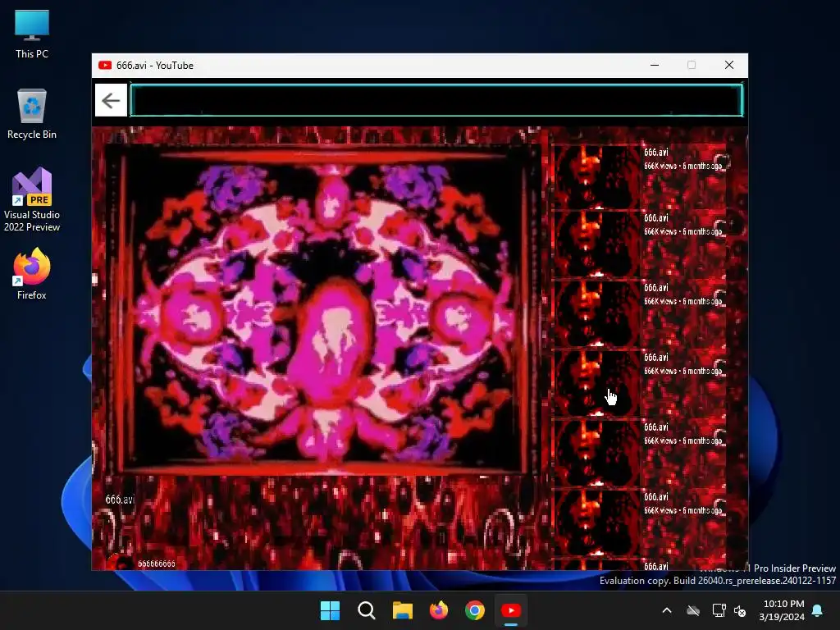
Task: Open the fourth 666.avi sidebar thumbnail
Action: click(x=596, y=383)
